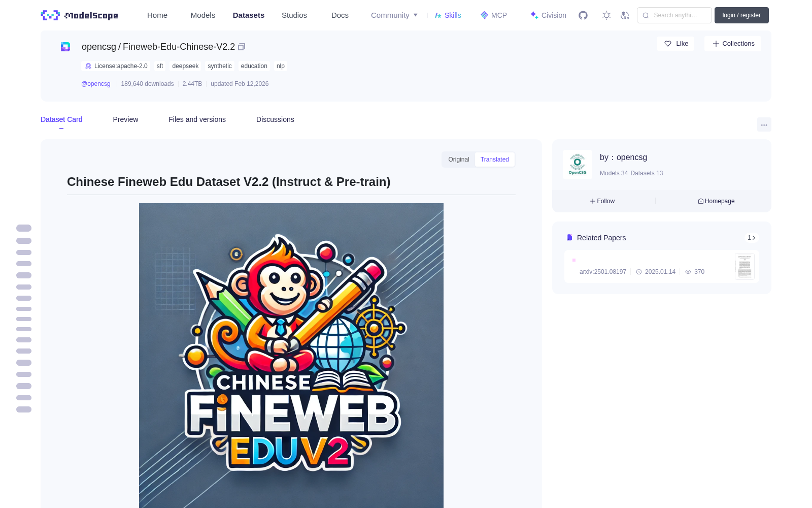Viewport: 812px width, 508px height.
Task: Click the Skills nav icon link
Action: click(448, 15)
